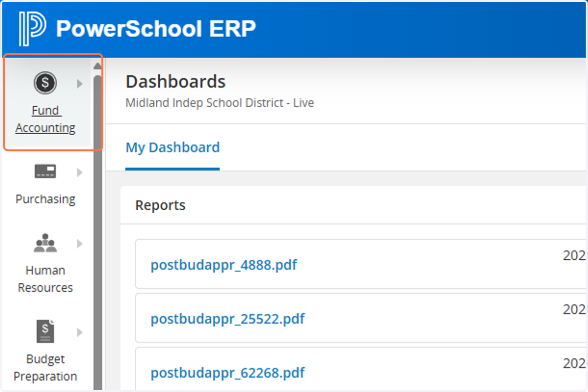Click 'Midland Indep School District - Live' text
Image resolution: width=588 pixels, height=392 pixels.
tap(220, 103)
